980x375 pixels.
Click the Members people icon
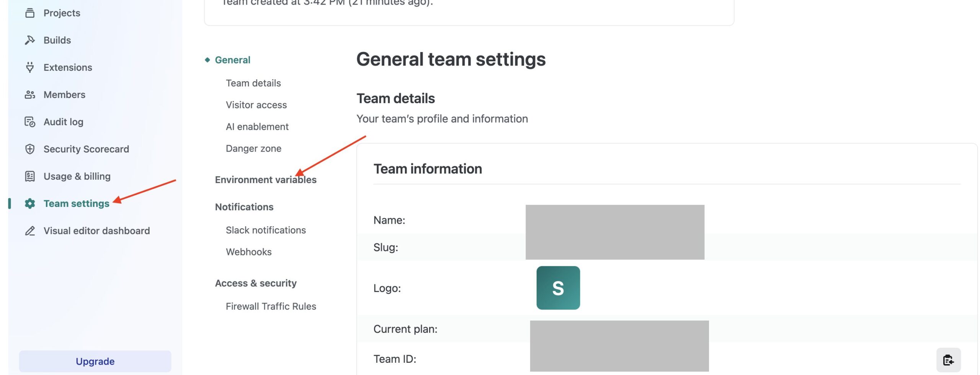pos(30,95)
